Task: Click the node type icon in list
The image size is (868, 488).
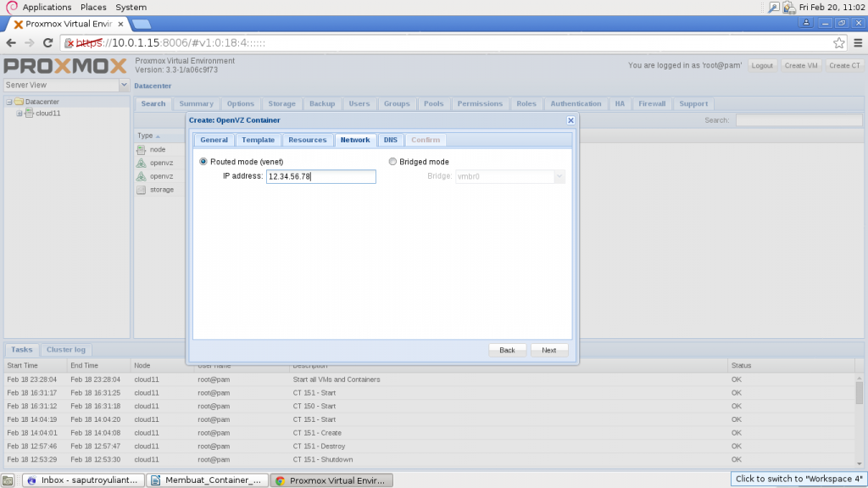Action: coord(142,150)
